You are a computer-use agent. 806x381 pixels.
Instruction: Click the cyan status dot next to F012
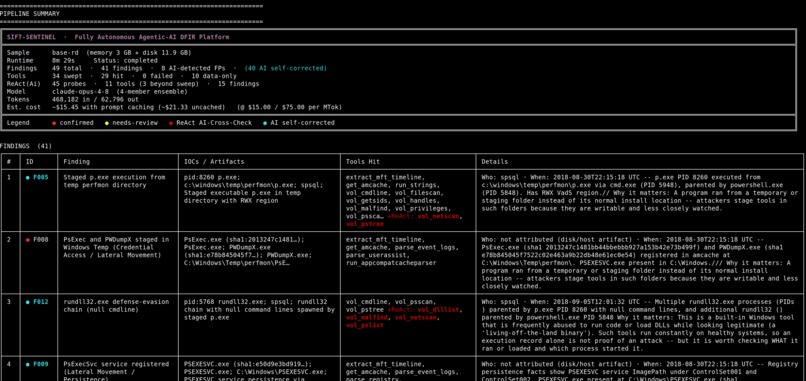click(x=27, y=302)
